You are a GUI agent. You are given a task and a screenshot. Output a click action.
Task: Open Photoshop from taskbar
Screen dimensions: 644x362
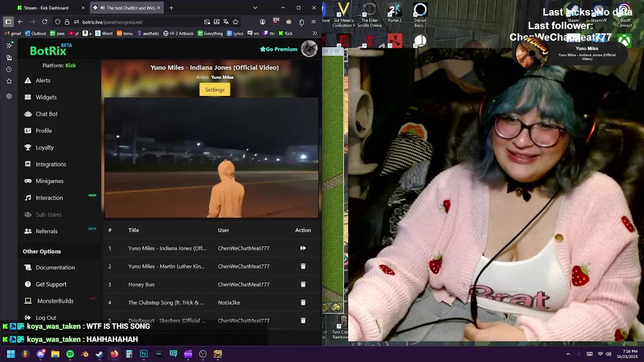[x=143, y=354]
